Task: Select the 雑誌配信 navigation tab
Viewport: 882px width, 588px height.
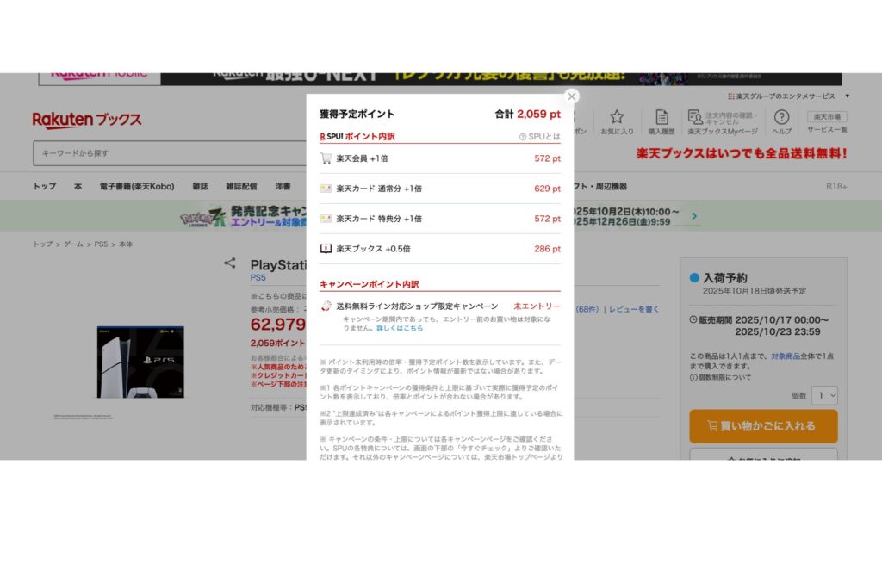Action: [241, 186]
